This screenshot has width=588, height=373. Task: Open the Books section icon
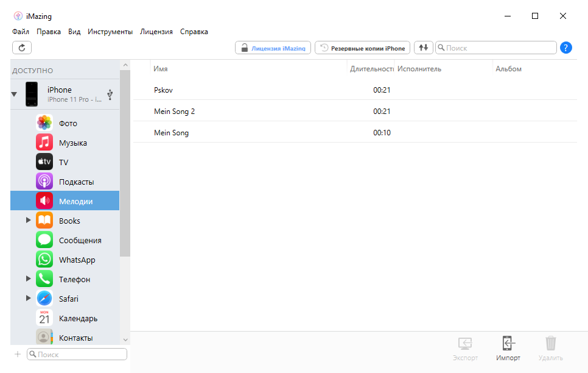pos(44,221)
